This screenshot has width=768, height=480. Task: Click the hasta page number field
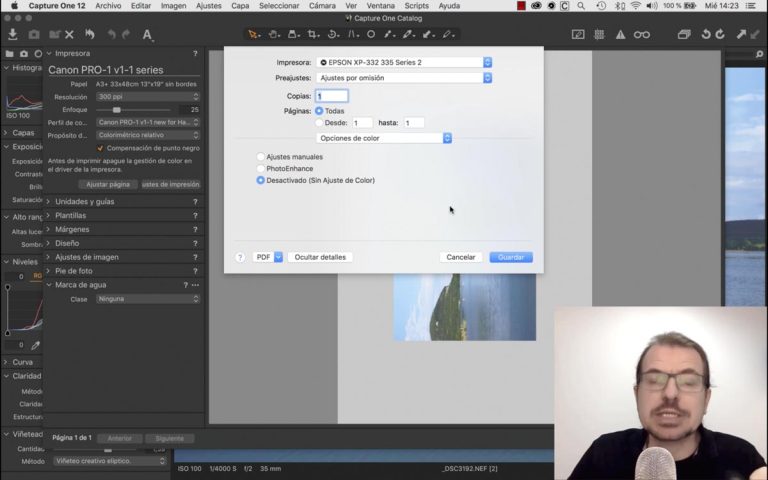pos(414,123)
